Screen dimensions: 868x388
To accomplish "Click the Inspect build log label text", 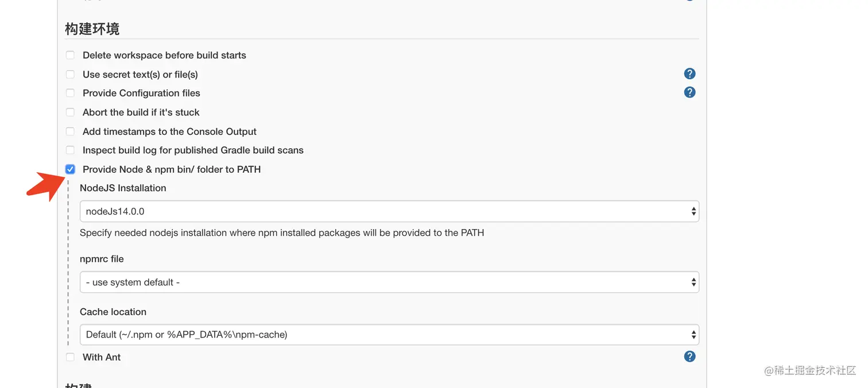I will [193, 150].
